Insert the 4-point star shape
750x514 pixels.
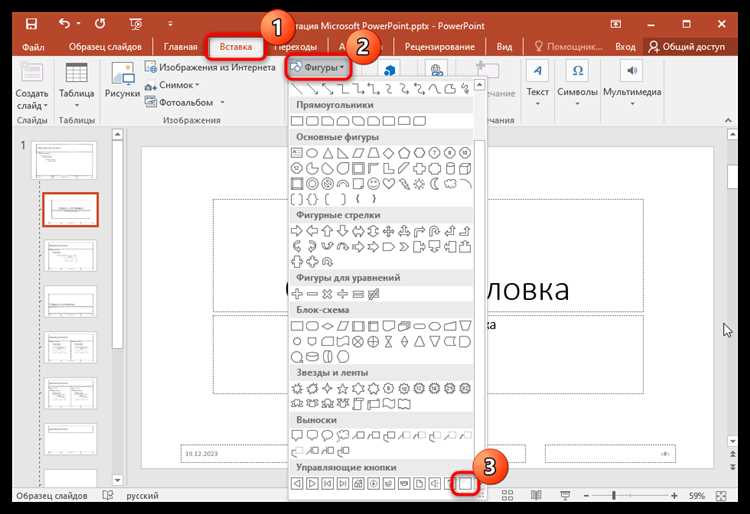coord(327,388)
